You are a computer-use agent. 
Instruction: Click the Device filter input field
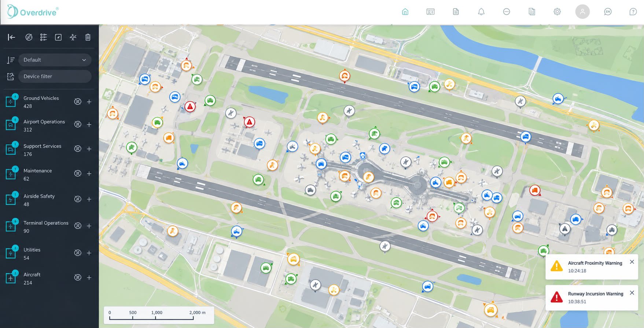pos(55,76)
